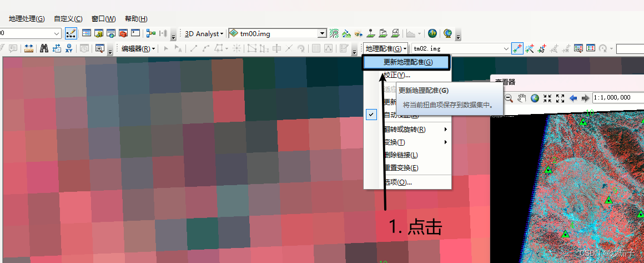Select the Pan hand tool in viewer
This screenshot has width=644, height=263.
(522, 98)
